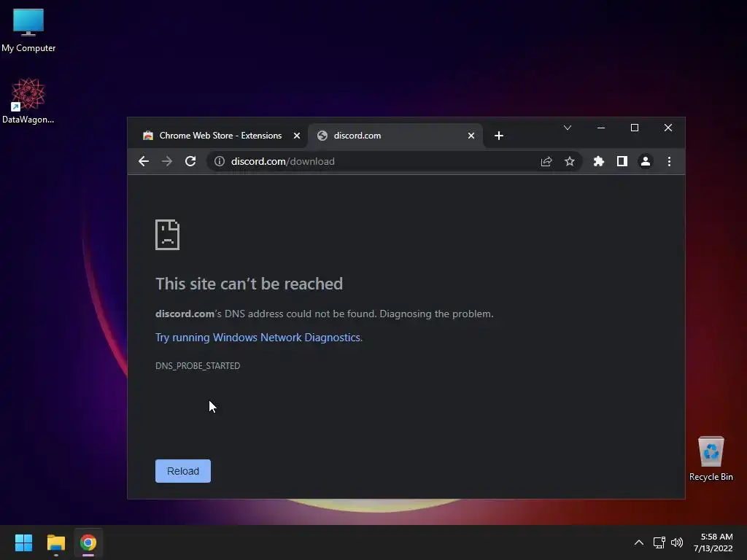Select the DataWagon desktop shortcut
The height and width of the screenshot is (560, 747).
click(x=28, y=101)
